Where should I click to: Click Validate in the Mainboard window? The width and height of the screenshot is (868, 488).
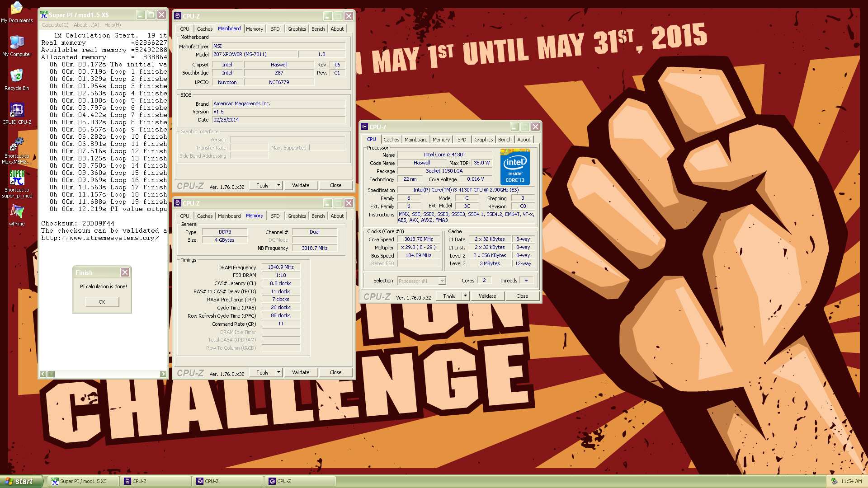pyautogui.click(x=301, y=185)
